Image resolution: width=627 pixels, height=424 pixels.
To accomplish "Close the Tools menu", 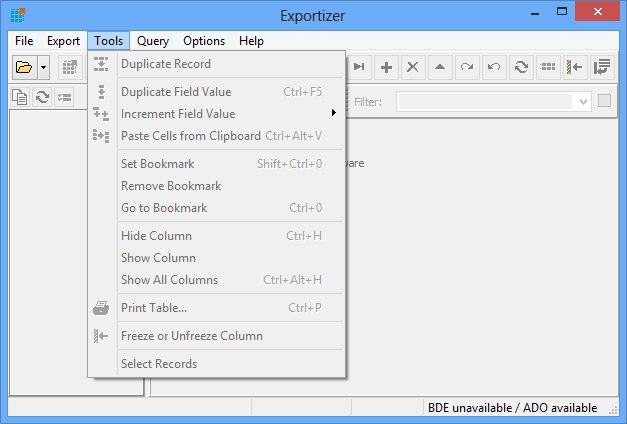I will (108, 41).
